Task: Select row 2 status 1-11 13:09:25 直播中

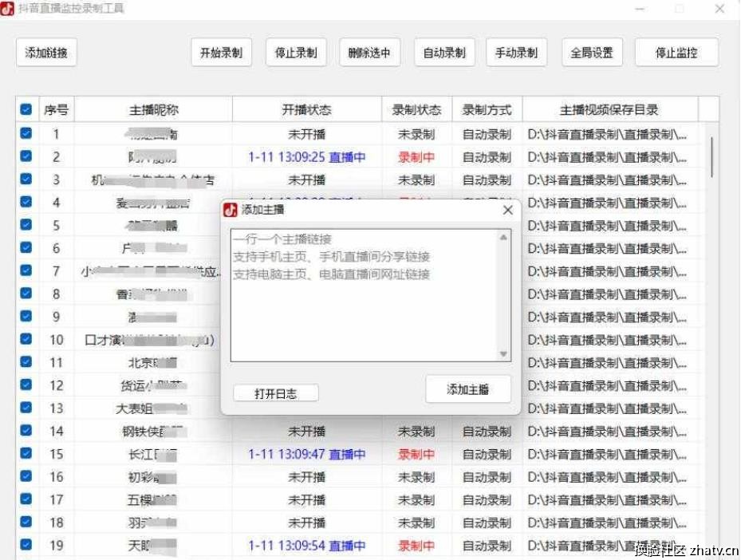Action: click(x=307, y=156)
